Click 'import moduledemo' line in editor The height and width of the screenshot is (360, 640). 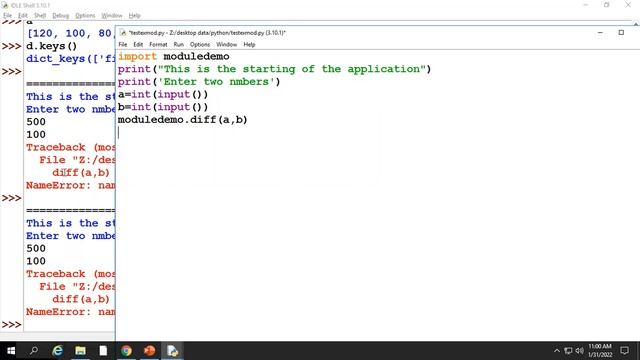tap(173, 56)
